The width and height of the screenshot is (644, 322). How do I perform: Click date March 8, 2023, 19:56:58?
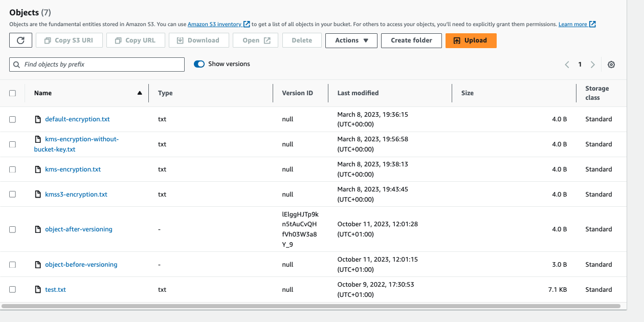[373, 144]
